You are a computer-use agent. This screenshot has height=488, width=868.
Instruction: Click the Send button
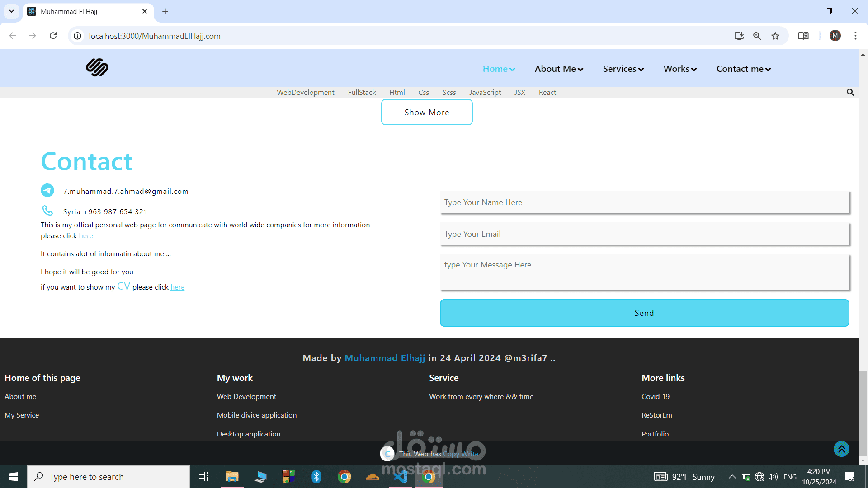coord(644,313)
